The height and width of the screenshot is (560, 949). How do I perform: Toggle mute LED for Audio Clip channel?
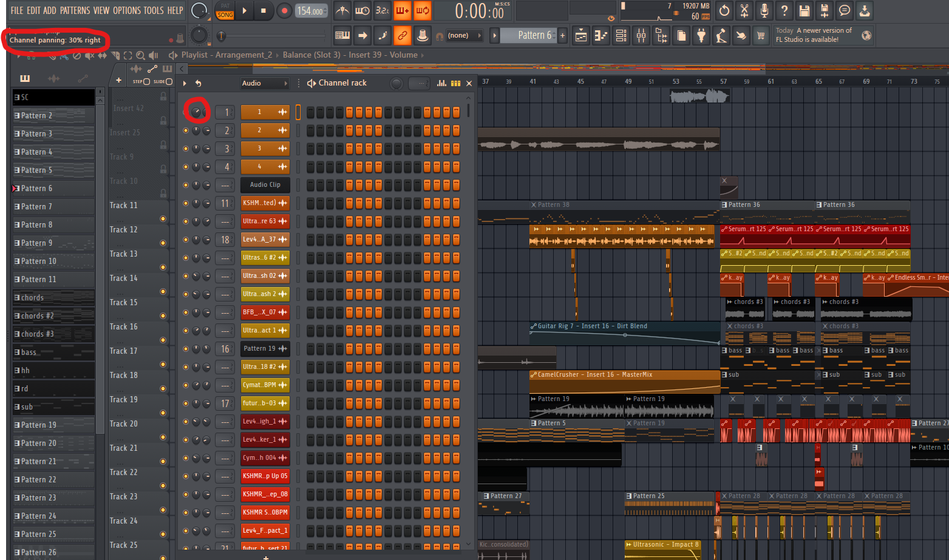coord(186,185)
